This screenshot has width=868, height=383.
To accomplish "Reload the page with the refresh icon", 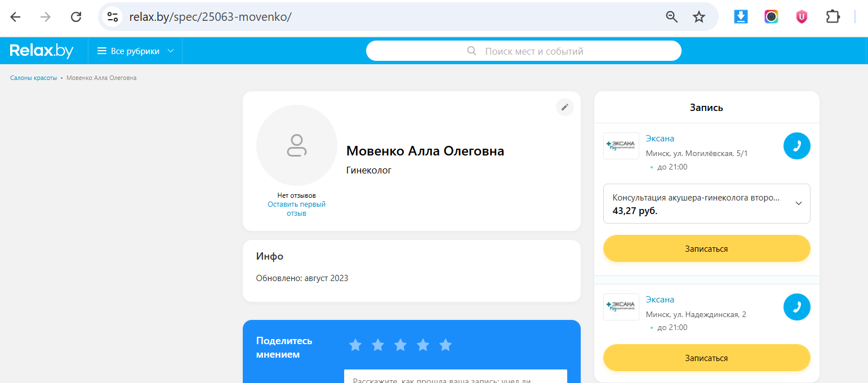I will pyautogui.click(x=76, y=17).
